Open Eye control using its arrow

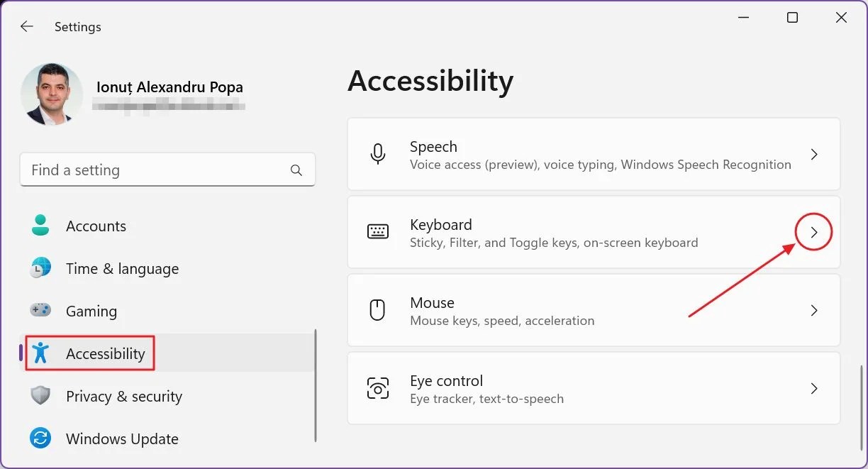[x=813, y=388]
